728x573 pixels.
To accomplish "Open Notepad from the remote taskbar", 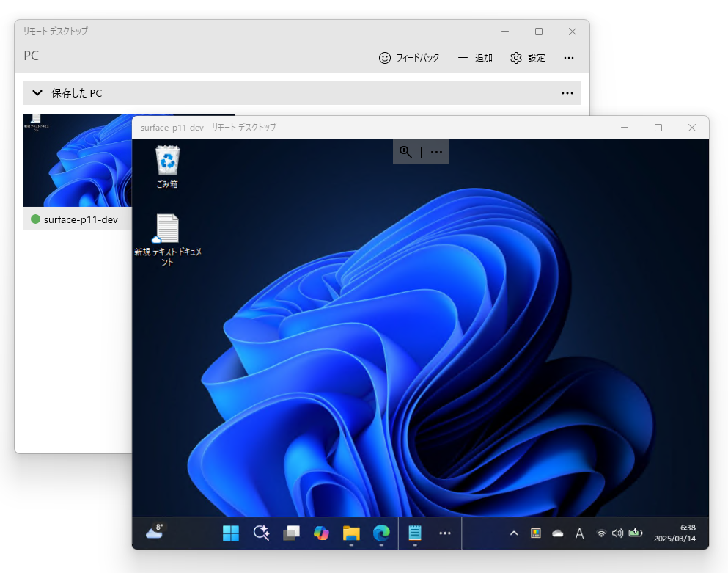I will point(414,533).
